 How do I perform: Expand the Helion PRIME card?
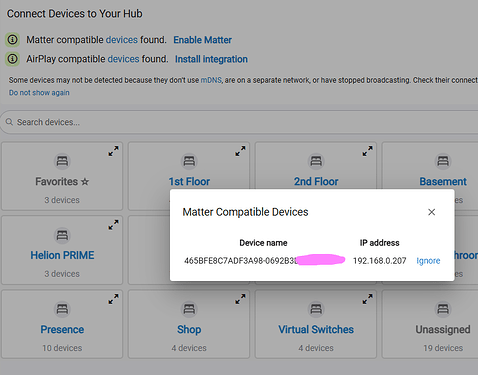113,225
